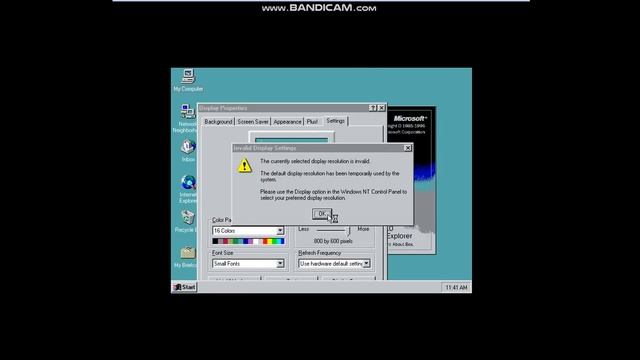The width and height of the screenshot is (640, 360).
Task: Switch to the Background tab
Action: [x=218, y=122]
